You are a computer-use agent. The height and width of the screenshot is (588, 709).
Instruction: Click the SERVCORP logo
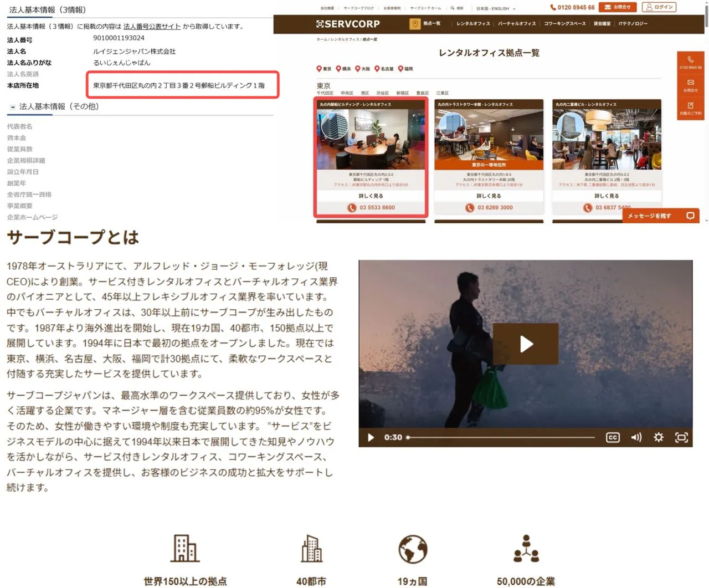pyautogui.click(x=348, y=24)
